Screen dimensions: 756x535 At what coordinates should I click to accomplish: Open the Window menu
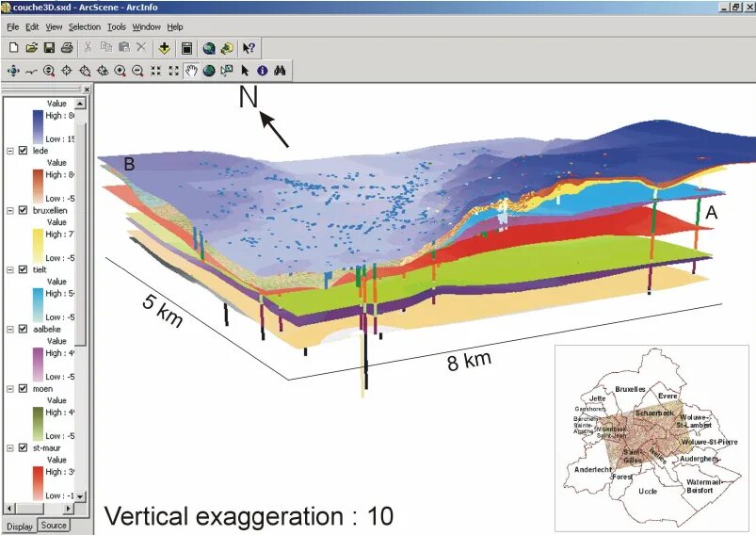coord(147,27)
